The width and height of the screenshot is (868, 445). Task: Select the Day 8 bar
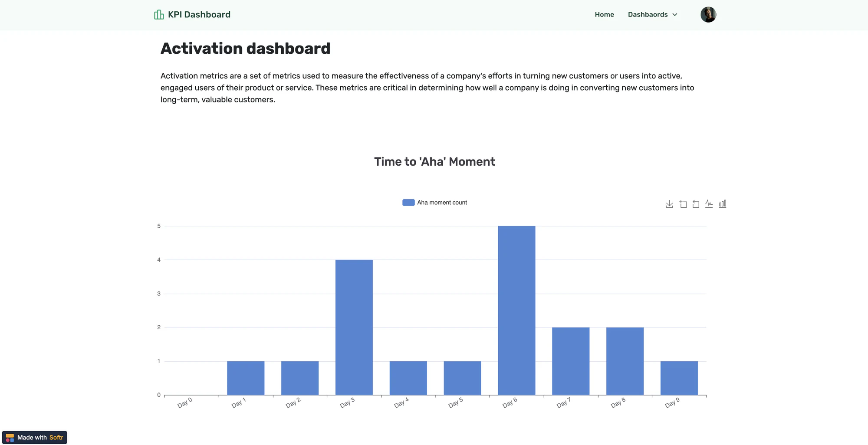[625, 361]
